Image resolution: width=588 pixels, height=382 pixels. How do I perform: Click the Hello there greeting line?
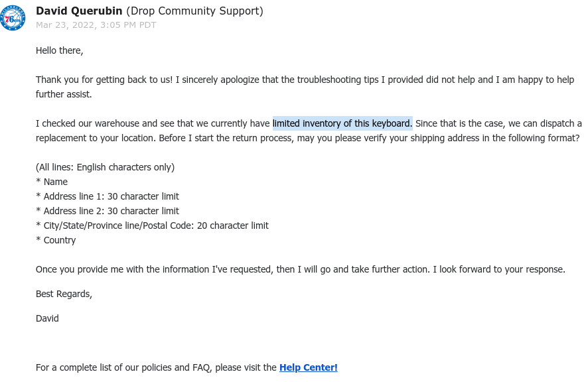click(60, 50)
